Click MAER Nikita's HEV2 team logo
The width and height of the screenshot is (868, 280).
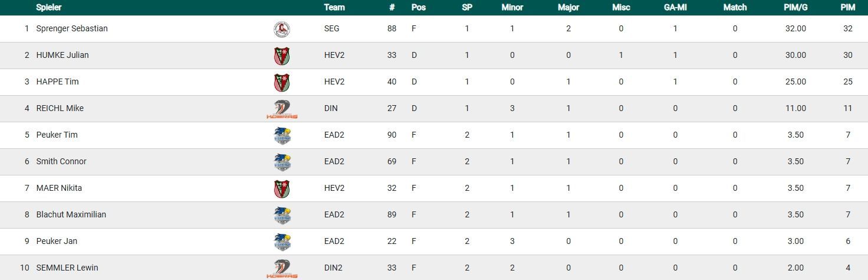[281, 188]
